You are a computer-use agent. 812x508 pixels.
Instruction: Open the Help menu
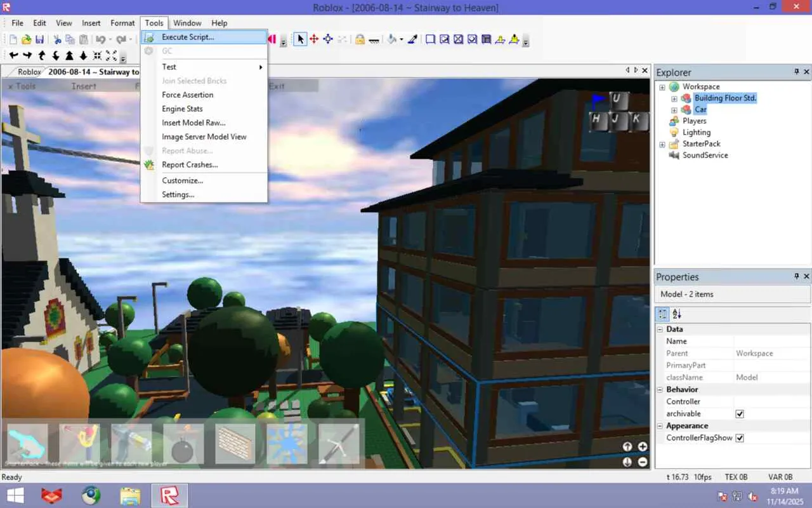219,23
